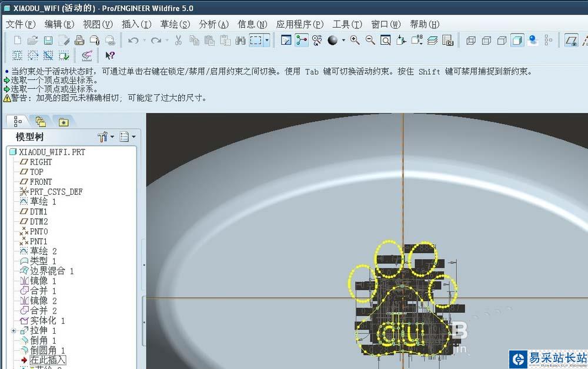The width and height of the screenshot is (588, 369).
Task: Save the model with the floppy disk icon
Action: point(48,40)
